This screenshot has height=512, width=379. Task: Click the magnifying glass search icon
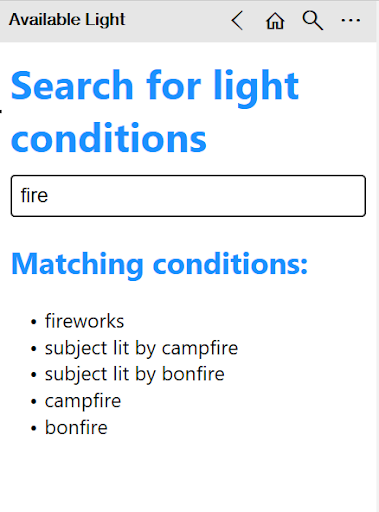click(x=313, y=20)
